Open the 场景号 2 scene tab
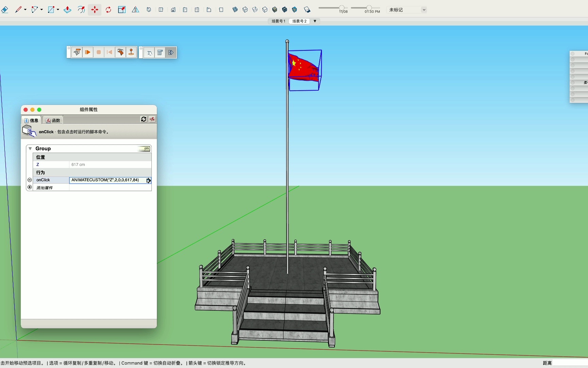This screenshot has width=588, height=368. coord(299,21)
